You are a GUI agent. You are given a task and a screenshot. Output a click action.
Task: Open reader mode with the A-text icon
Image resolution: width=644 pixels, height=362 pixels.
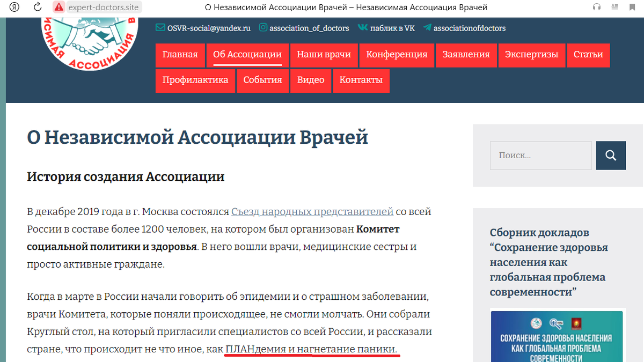tap(614, 8)
